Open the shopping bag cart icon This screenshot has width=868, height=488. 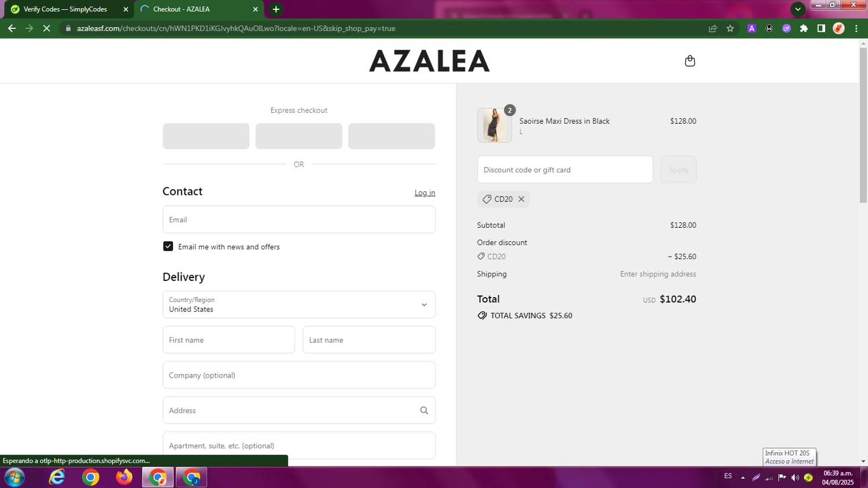pos(690,61)
